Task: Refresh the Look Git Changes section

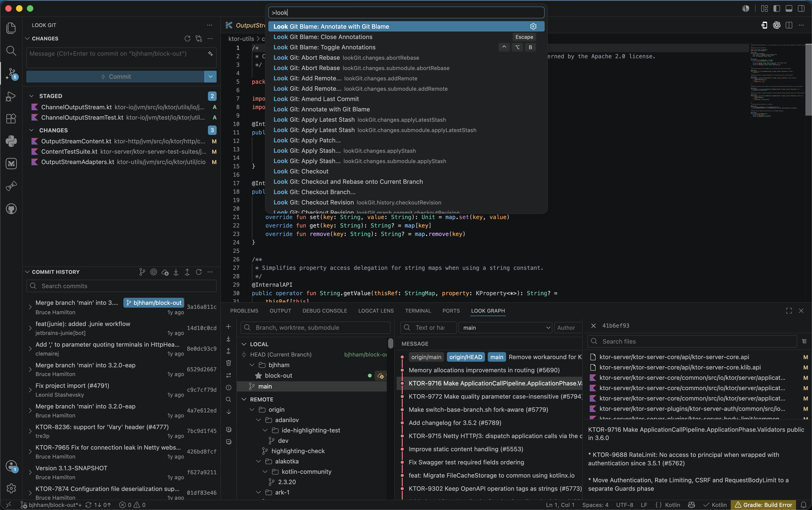Action: click(187, 39)
